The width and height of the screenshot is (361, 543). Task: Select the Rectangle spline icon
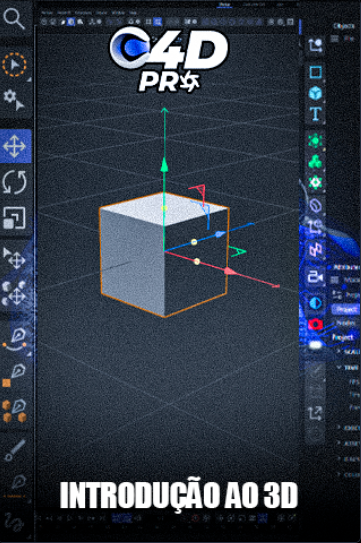click(x=315, y=72)
